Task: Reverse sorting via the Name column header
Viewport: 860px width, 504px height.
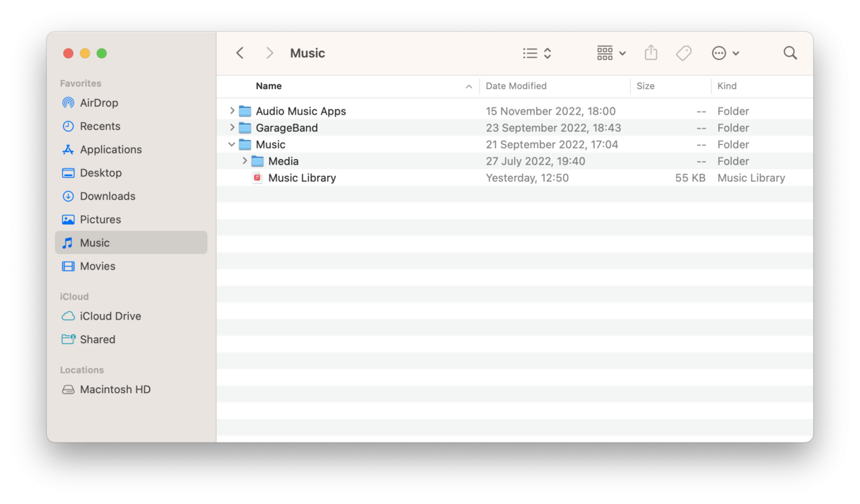Action: pos(269,86)
